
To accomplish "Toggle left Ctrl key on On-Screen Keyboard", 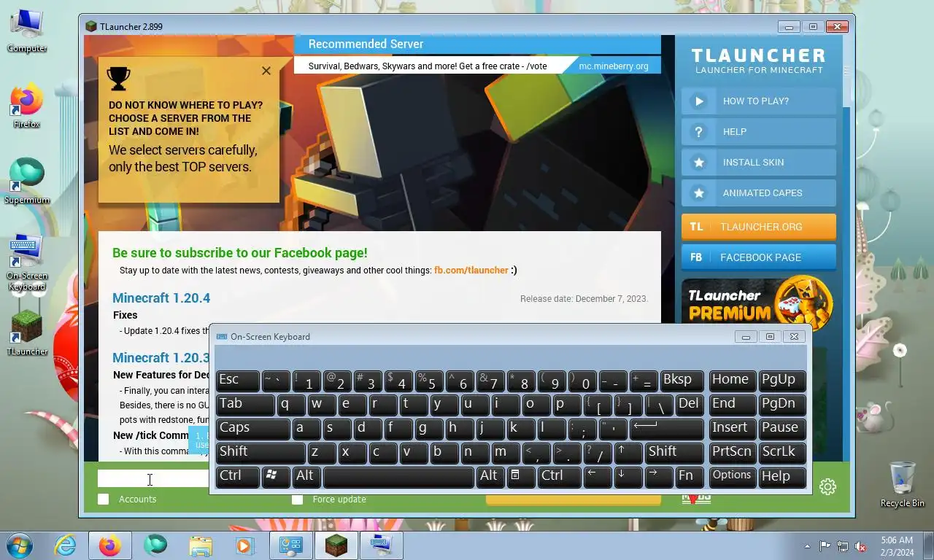I will 238,477.
